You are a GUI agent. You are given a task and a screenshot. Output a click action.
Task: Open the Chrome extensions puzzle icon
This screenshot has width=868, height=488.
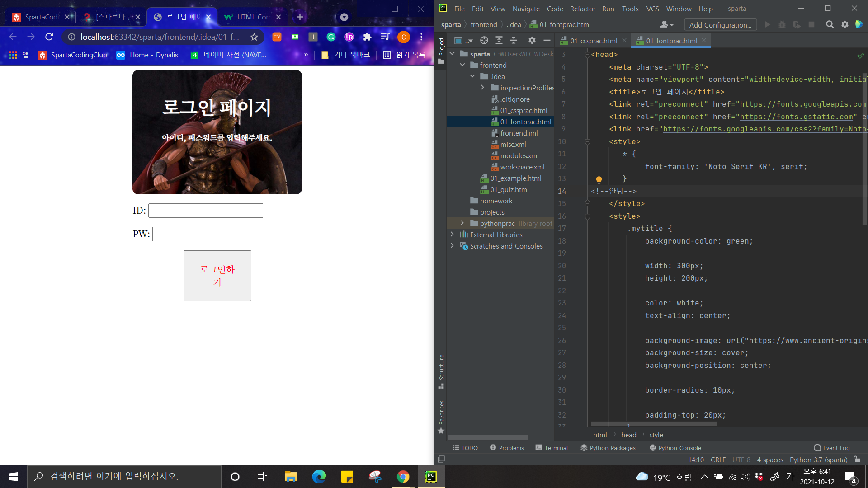[367, 37]
